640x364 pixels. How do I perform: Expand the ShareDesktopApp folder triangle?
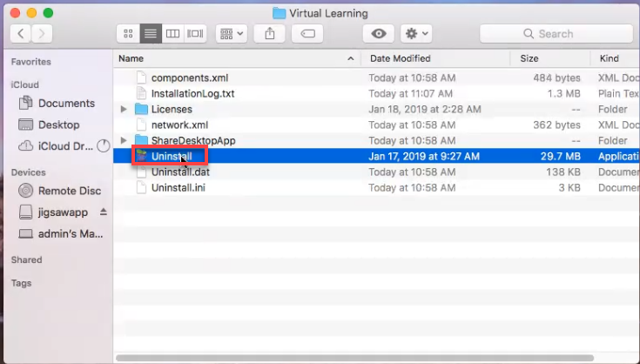[124, 141]
